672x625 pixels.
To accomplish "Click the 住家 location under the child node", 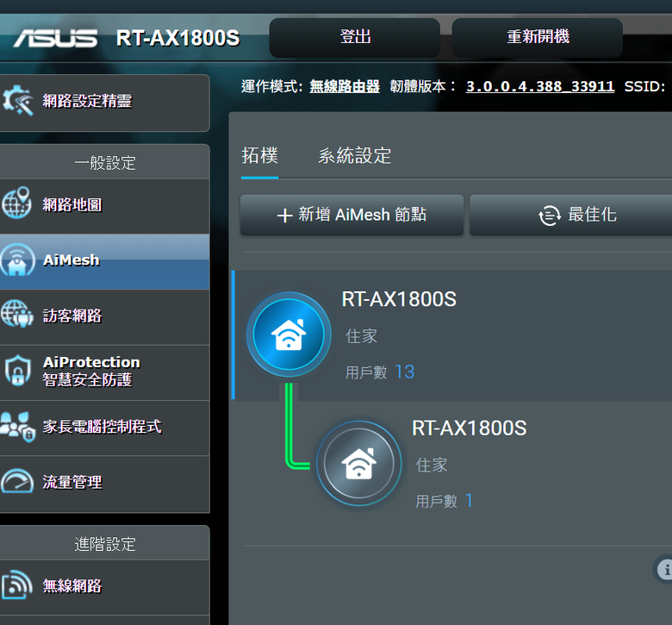I will pos(432,465).
